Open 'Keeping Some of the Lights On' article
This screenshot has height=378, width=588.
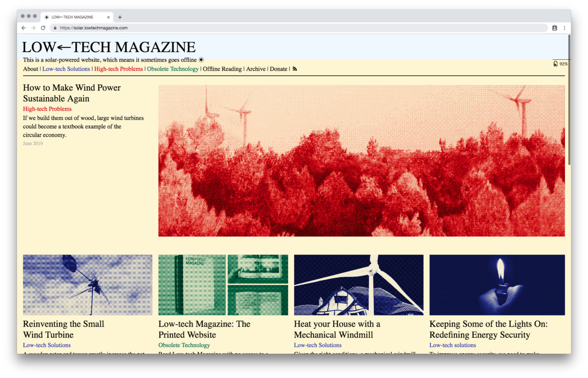(x=488, y=329)
